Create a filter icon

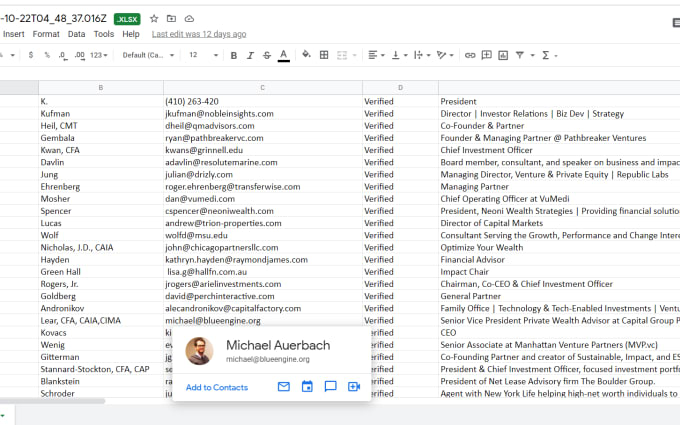point(520,55)
